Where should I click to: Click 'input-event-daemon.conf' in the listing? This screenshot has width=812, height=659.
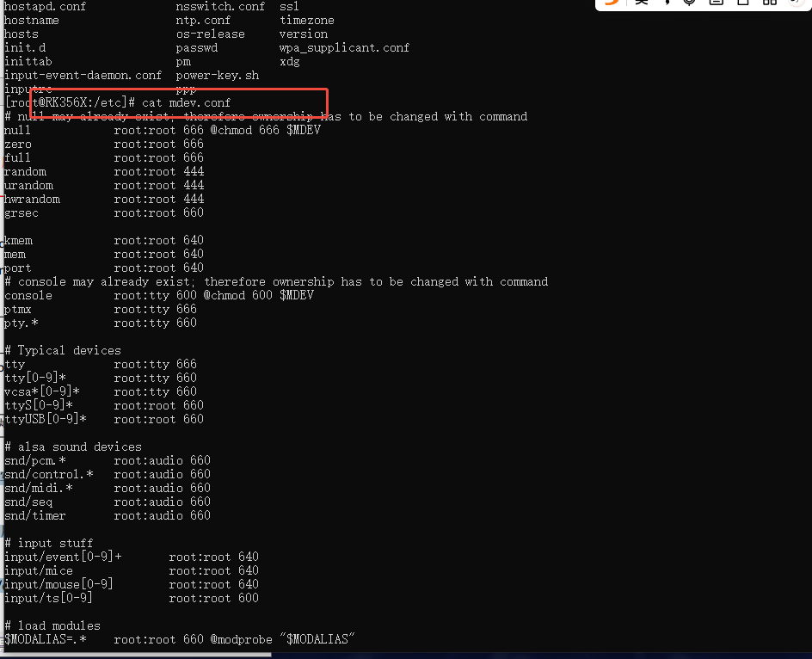click(x=83, y=75)
